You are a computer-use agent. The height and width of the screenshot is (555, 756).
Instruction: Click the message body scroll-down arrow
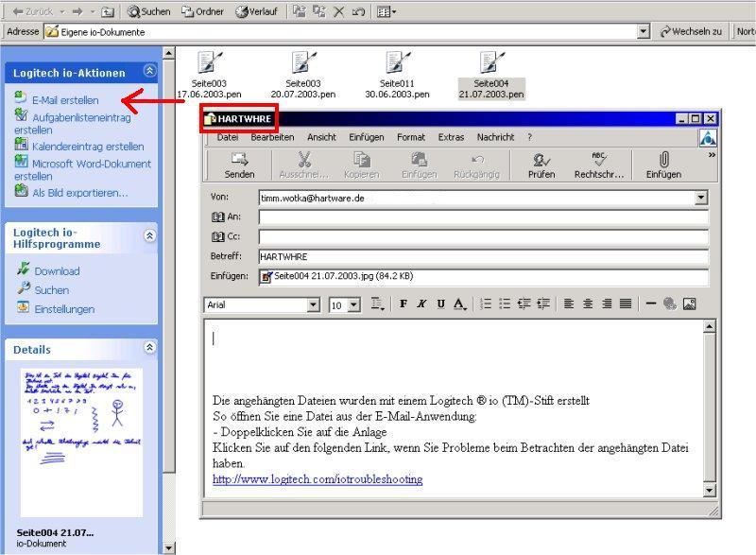pyautogui.click(x=710, y=491)
